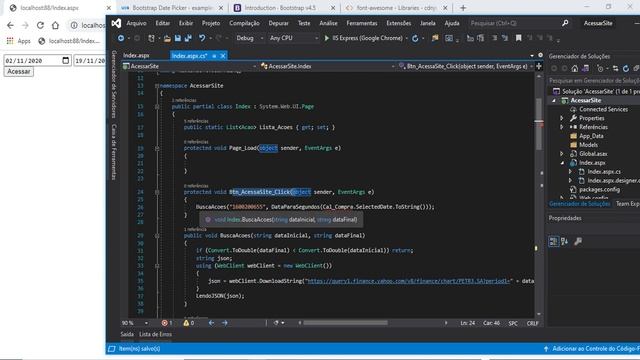Expand the Index.aspx.cs node

coord(571,172)
